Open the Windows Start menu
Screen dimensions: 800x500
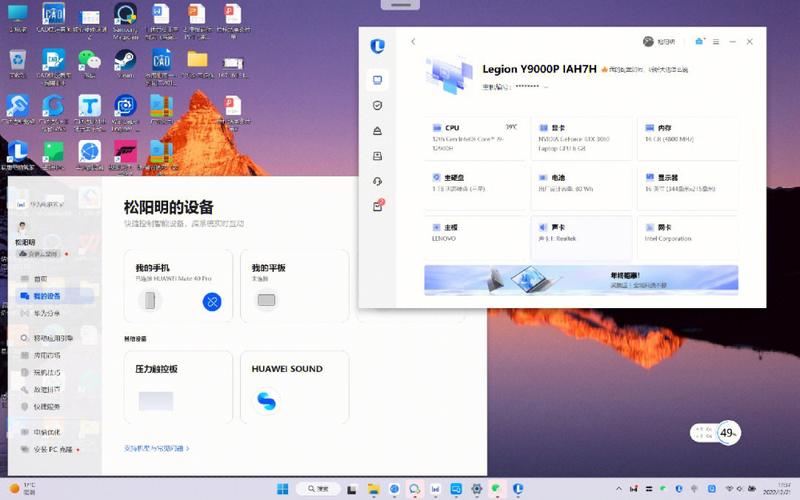point(282,489)
